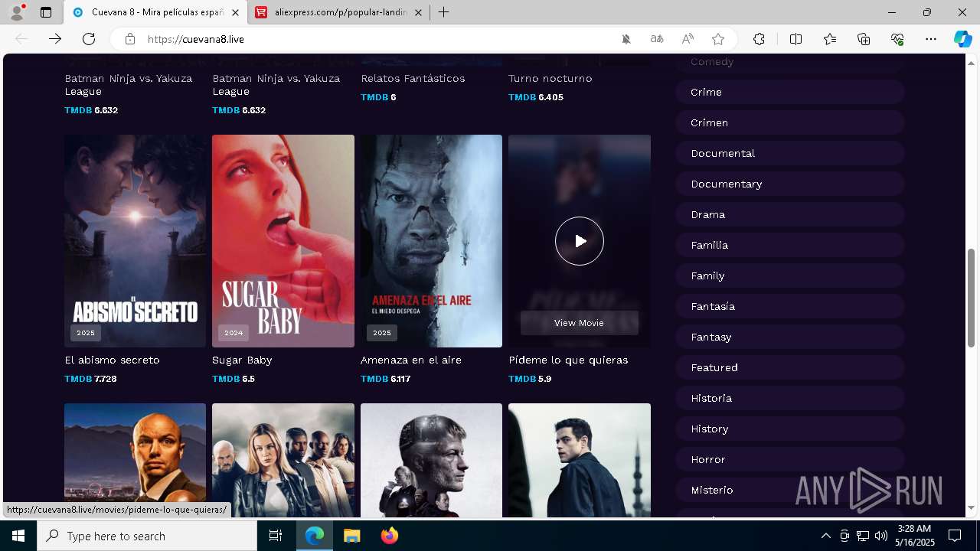This screenshot has height=551, width=980.
Task: Toggle read aloud icon
Action: tap(688, 39)
